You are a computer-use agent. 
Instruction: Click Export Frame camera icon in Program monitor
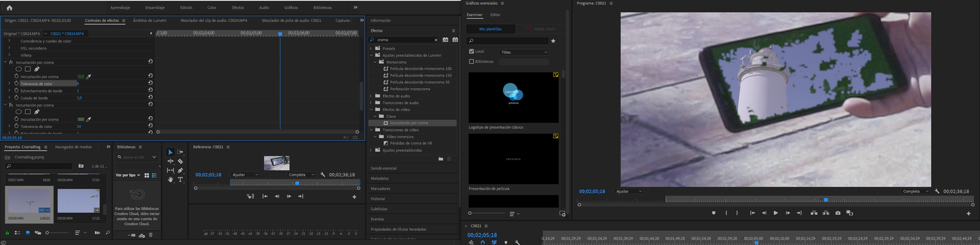[837, 213]
